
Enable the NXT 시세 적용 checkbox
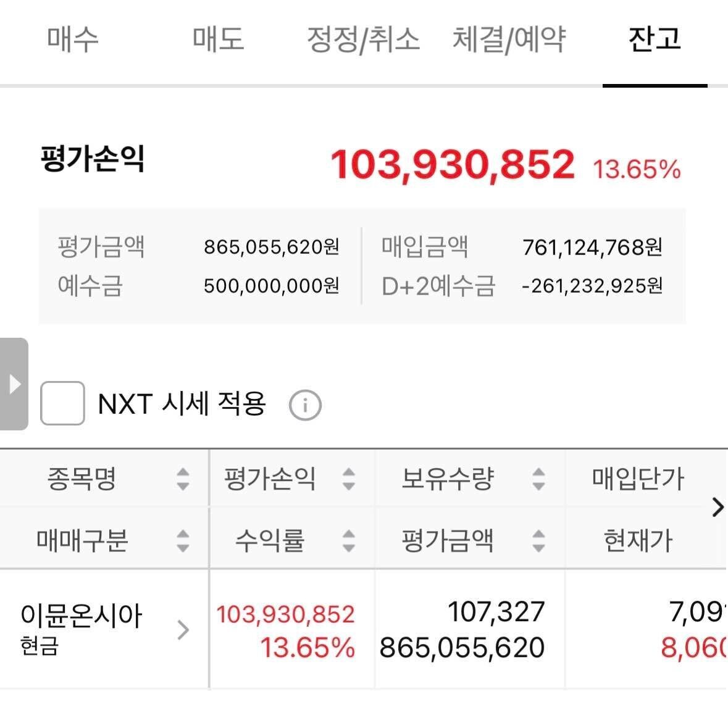point(62,404)
